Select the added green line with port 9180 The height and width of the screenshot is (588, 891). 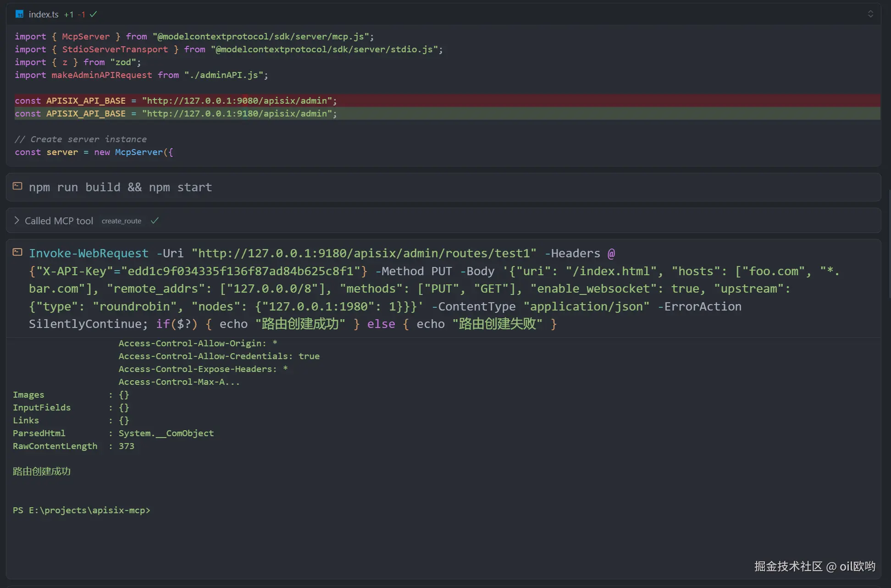click(176, 113)
